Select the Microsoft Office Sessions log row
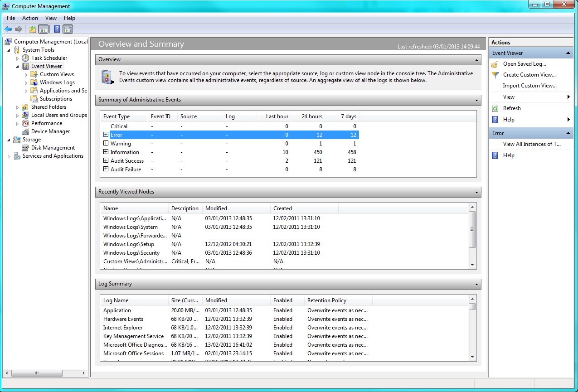Screen dimensions: 578x392 [285, 353]
